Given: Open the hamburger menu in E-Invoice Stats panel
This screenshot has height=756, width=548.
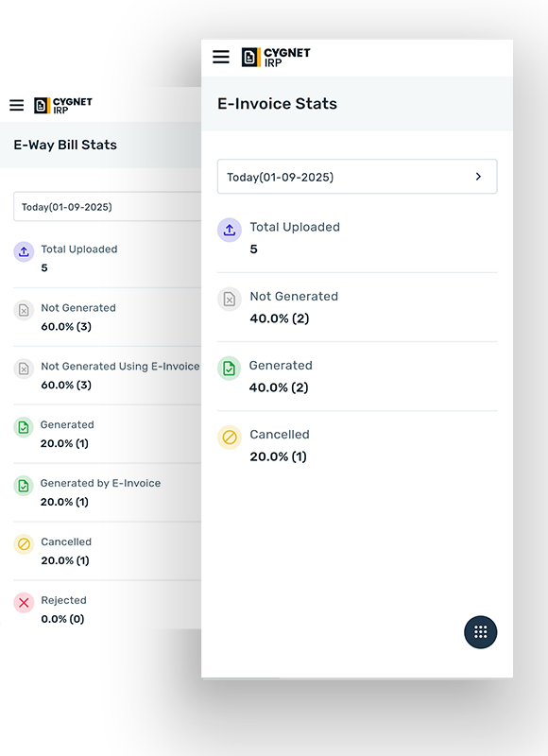Looking at the screenshot, I should [221, 57].
